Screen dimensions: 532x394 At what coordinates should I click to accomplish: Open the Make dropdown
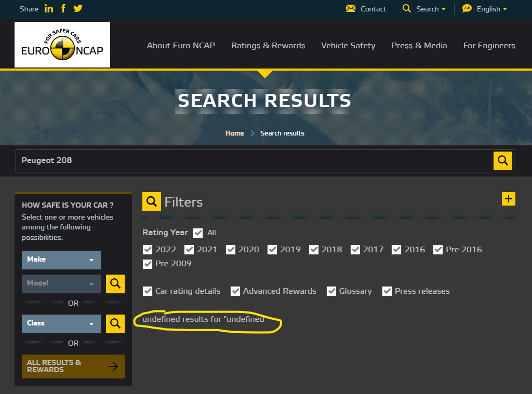[61, 260]
